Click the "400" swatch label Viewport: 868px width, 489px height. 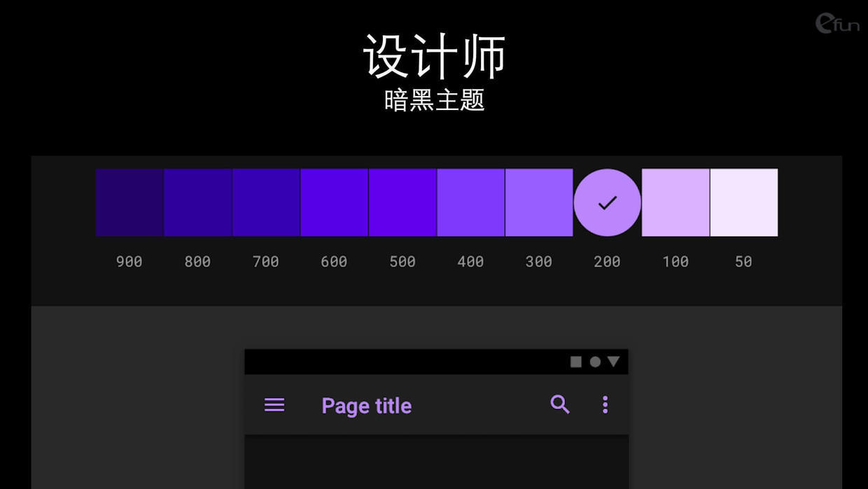coord(470,261)
